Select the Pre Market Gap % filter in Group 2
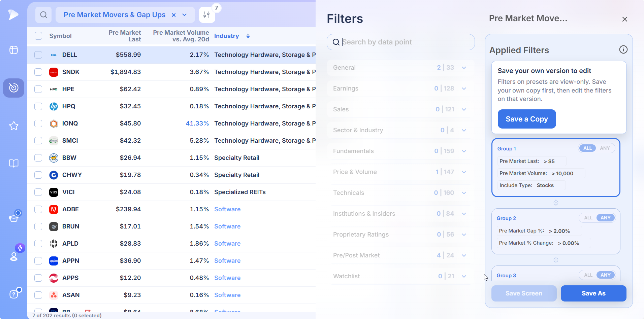The image size is (644, 319). 539,231
